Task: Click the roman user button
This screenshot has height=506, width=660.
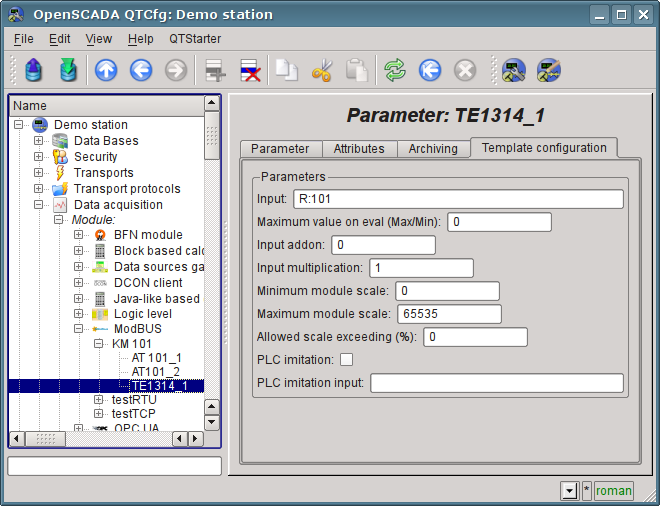Action: click(614, 491)
